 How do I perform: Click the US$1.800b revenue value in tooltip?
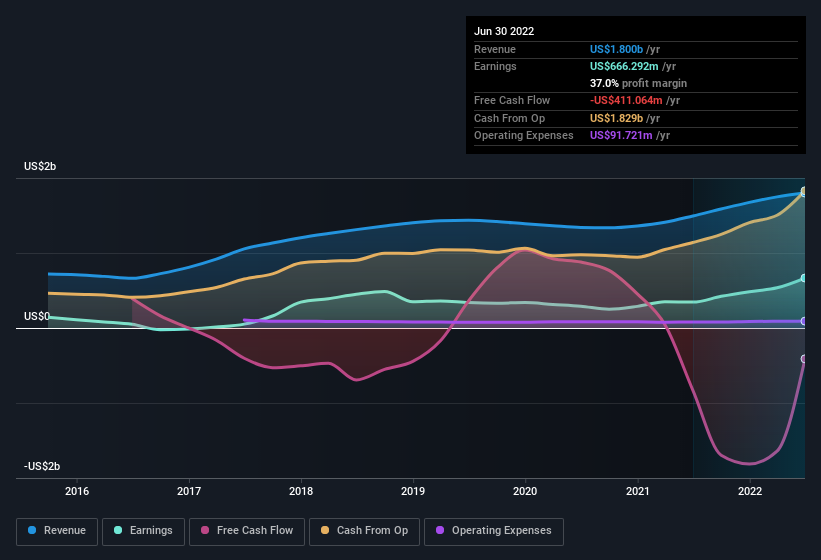click(x=618, y=49)
